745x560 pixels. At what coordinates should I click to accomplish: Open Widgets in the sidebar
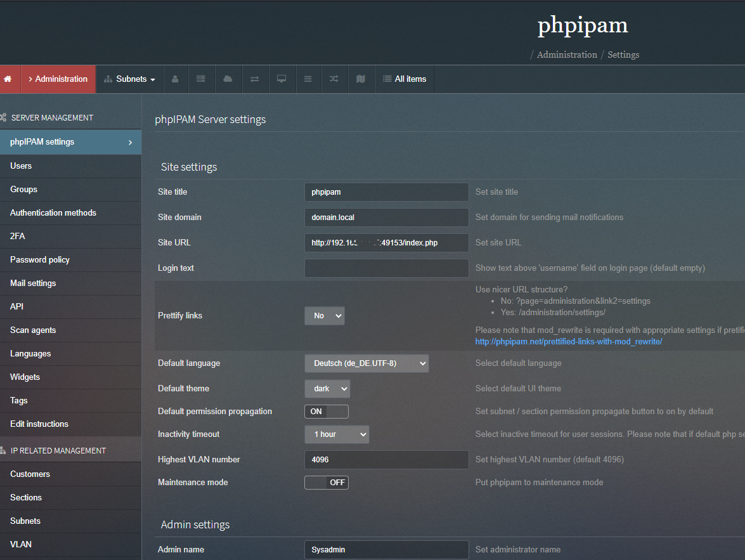tap(71, 377)
